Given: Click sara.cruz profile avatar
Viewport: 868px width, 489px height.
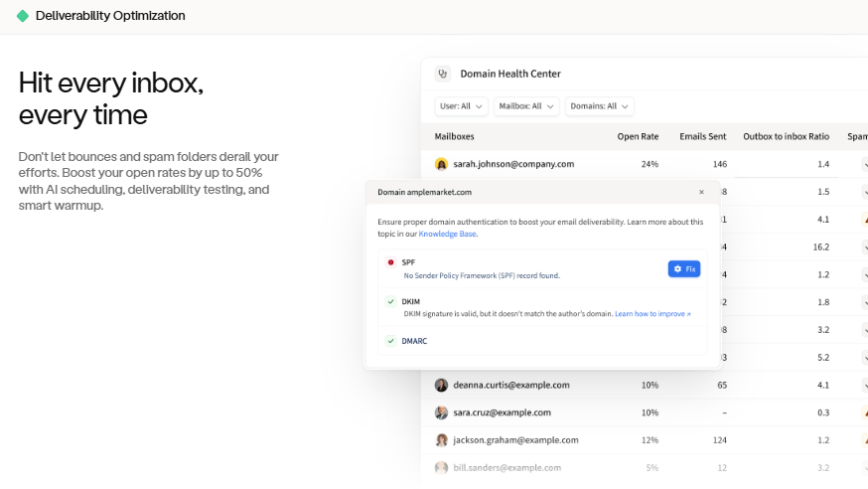Looking at the screenshot, I should point(441,412).
